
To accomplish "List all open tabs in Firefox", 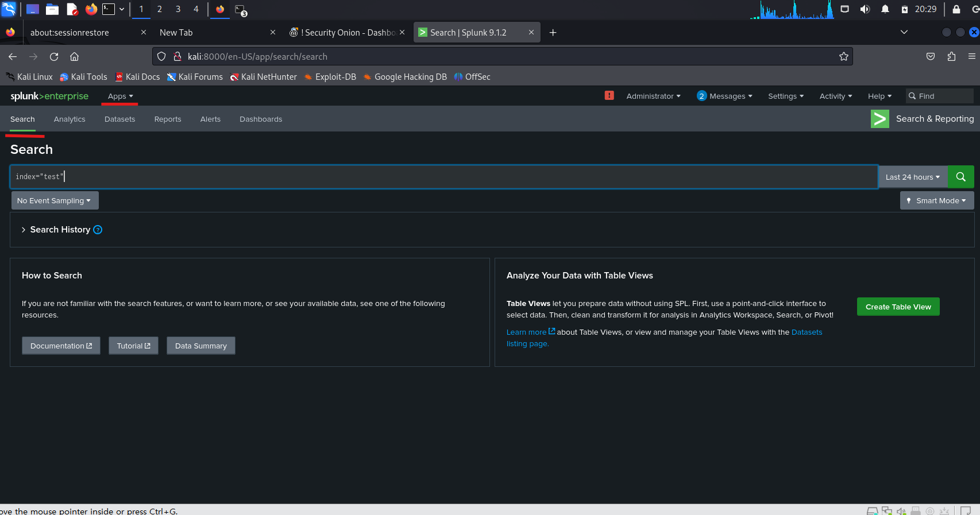I will [904, 33].
